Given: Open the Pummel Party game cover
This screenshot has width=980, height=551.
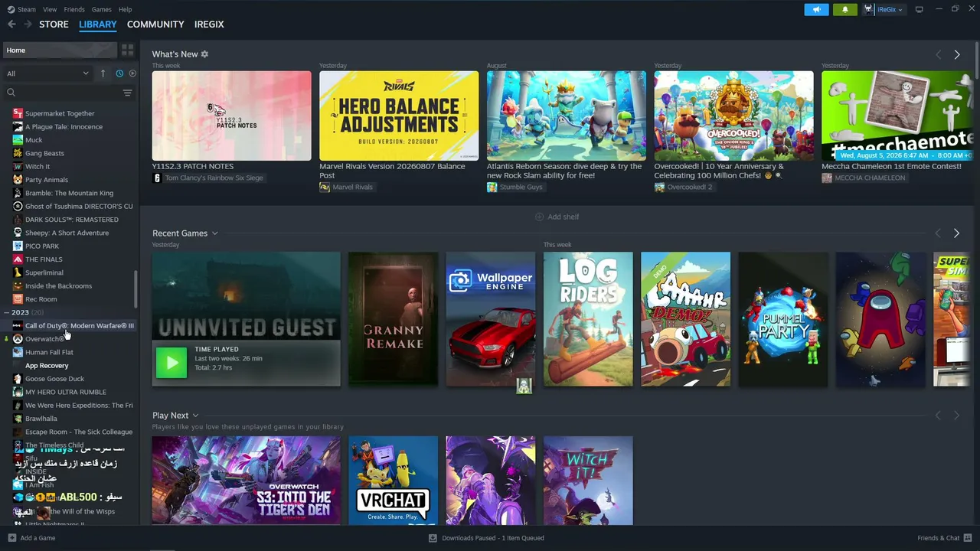Looking at the screenshot, I should click(783, 319).
